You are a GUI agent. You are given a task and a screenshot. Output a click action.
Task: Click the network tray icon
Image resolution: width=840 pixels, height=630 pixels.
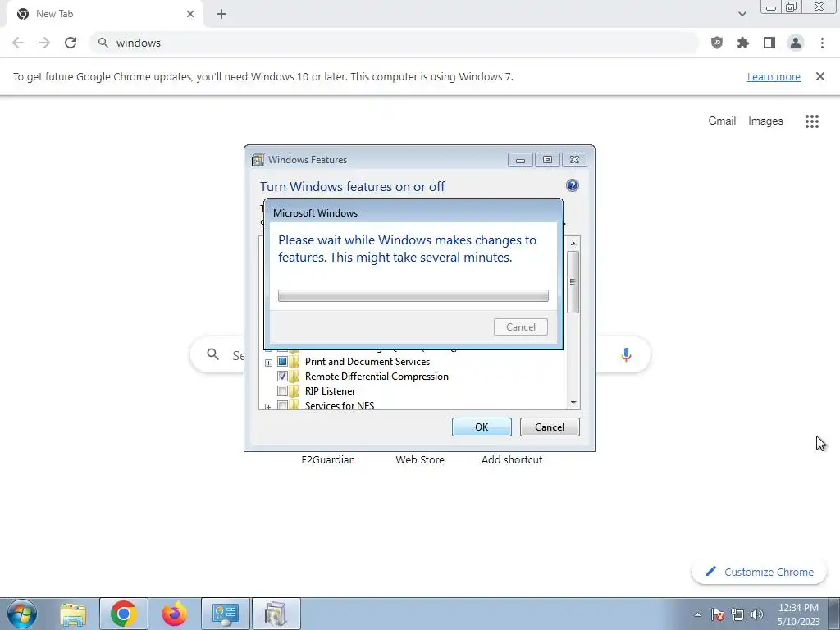coord(737,614)
